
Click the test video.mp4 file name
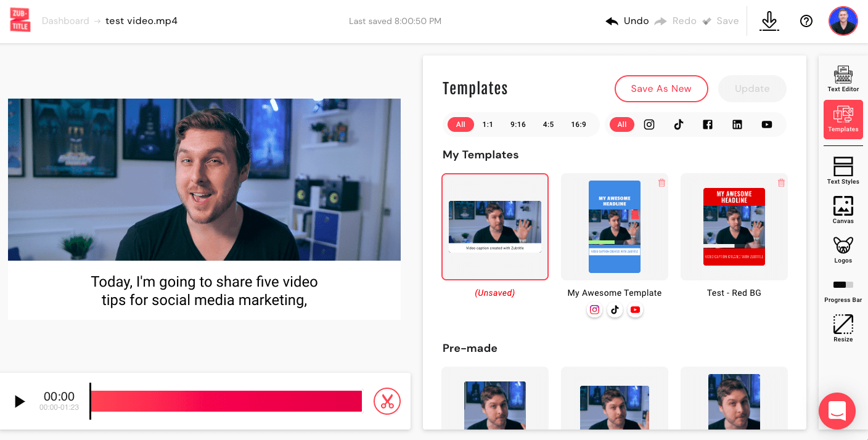(142, 21)
